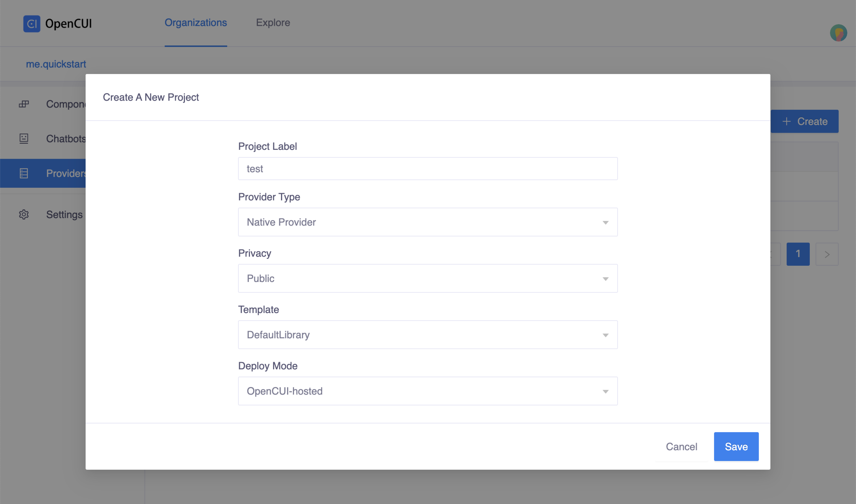Click the Provider Type dropdown arrow

tap(606, 222)
